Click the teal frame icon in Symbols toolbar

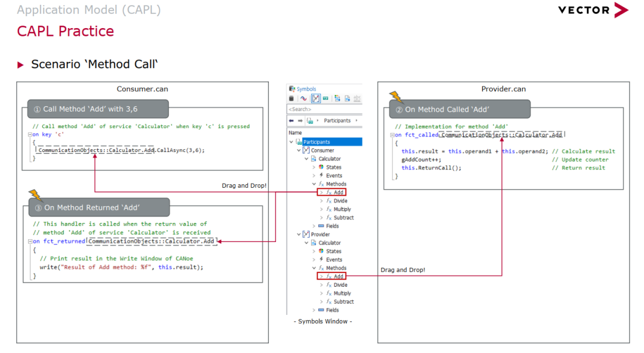[326, 98]
